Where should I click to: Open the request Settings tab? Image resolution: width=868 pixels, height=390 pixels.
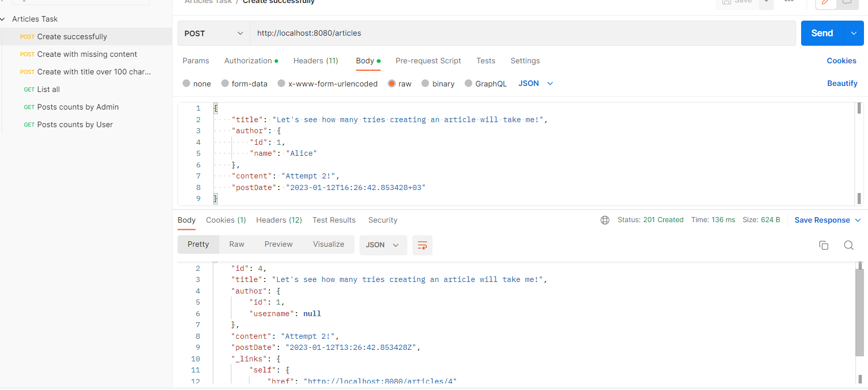(x=525, y=61)
